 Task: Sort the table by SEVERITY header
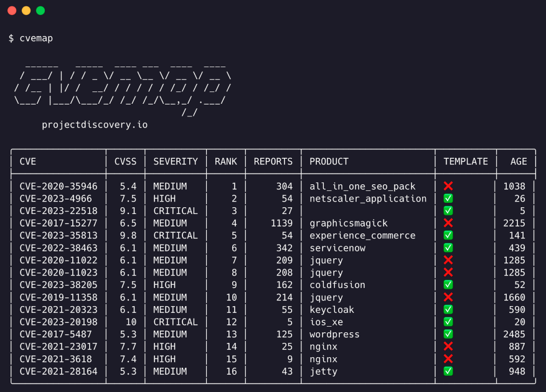coord(175,161)
